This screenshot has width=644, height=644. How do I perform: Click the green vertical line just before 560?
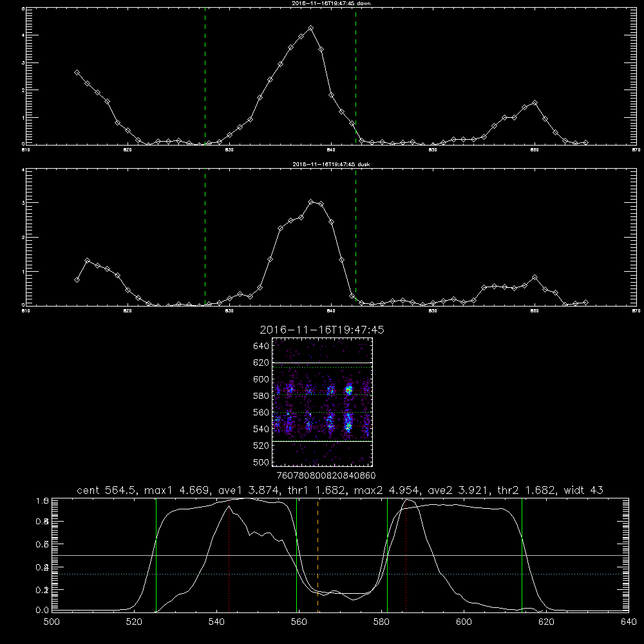click(296, 554)
